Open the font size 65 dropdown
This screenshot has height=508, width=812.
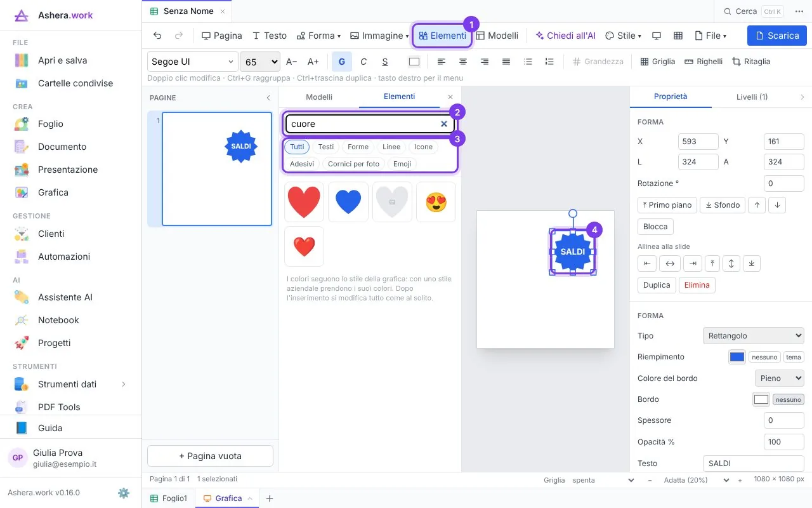click(x=260, y=62)
